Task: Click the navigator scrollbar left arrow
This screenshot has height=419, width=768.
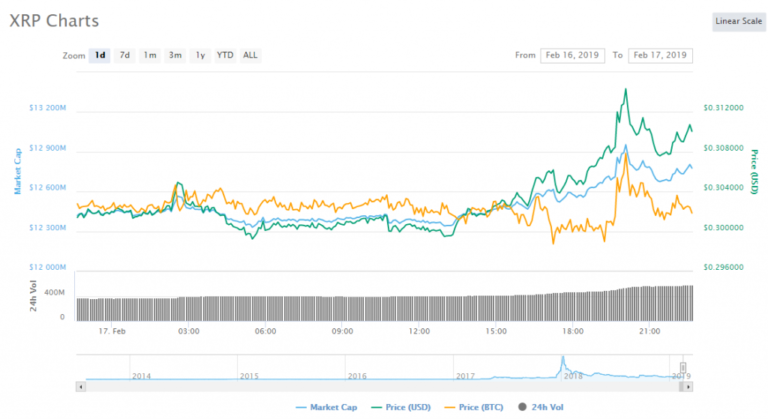Action: pyautogui.click(x=81, y=385)
